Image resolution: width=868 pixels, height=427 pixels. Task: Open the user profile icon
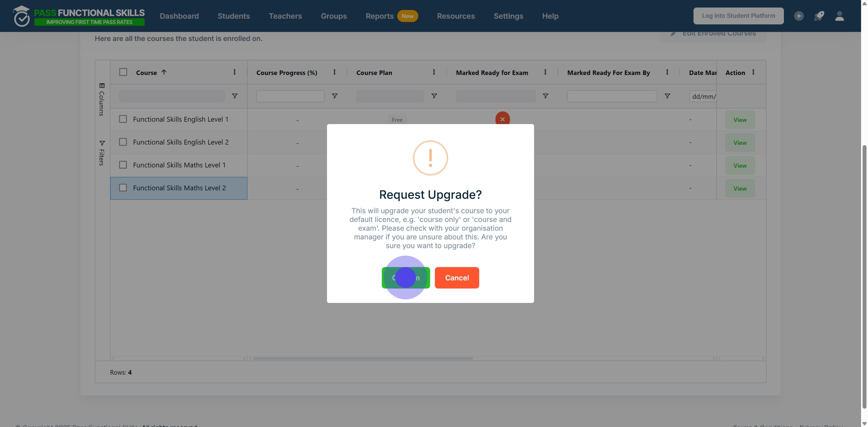pos(839,16)
